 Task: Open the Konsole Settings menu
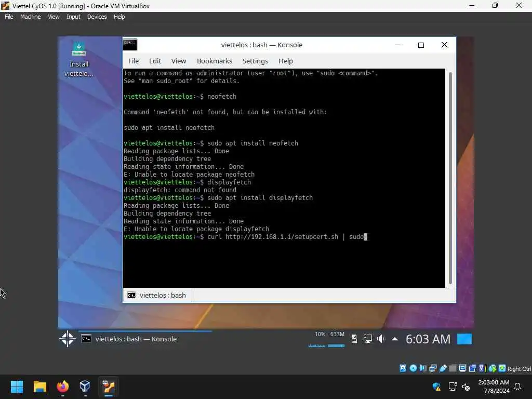(255, 61)
